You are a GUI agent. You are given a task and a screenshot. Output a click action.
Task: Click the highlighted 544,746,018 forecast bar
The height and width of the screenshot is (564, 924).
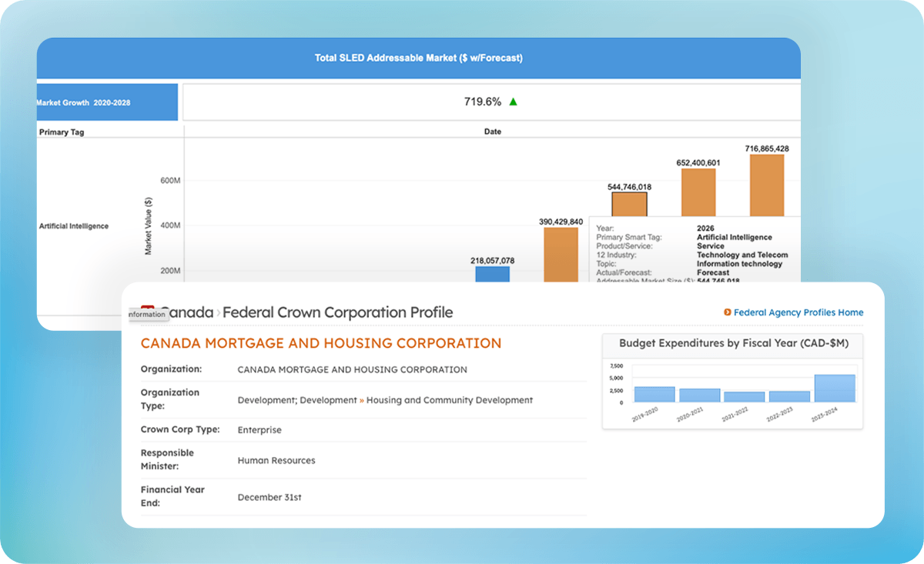(x=630, y=205)
